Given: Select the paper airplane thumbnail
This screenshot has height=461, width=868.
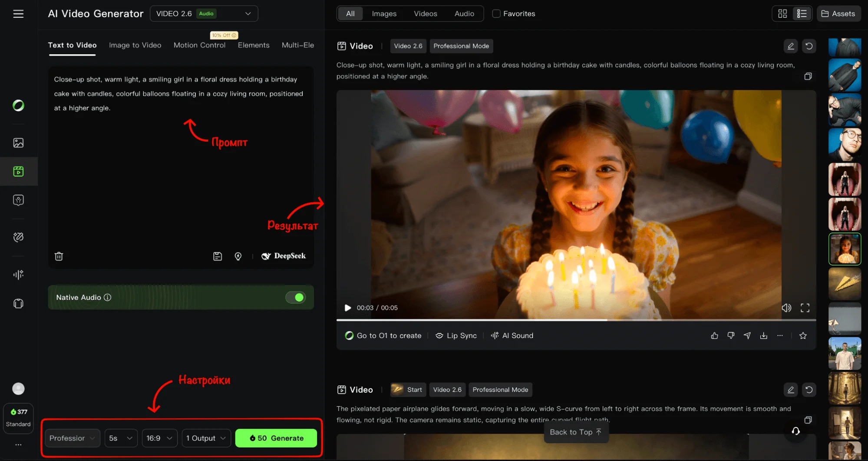Looking at the screenshot, I should 845,284.
